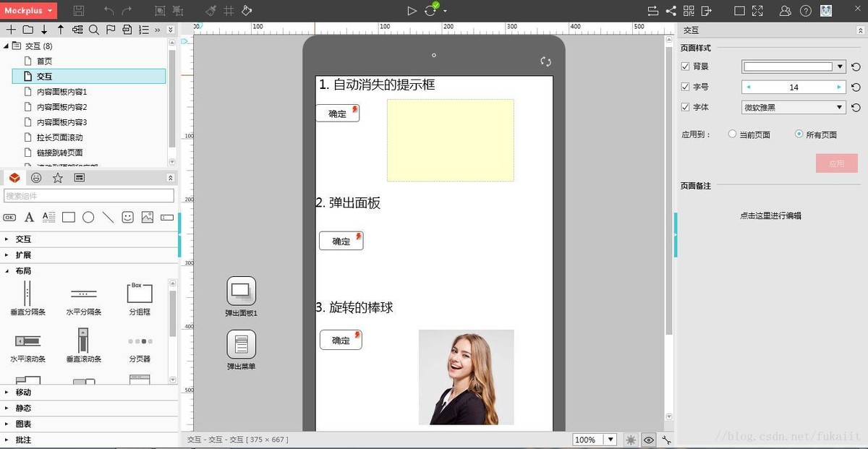
Task: Switch to the templates tab
Action: click(x=80, y=178)
